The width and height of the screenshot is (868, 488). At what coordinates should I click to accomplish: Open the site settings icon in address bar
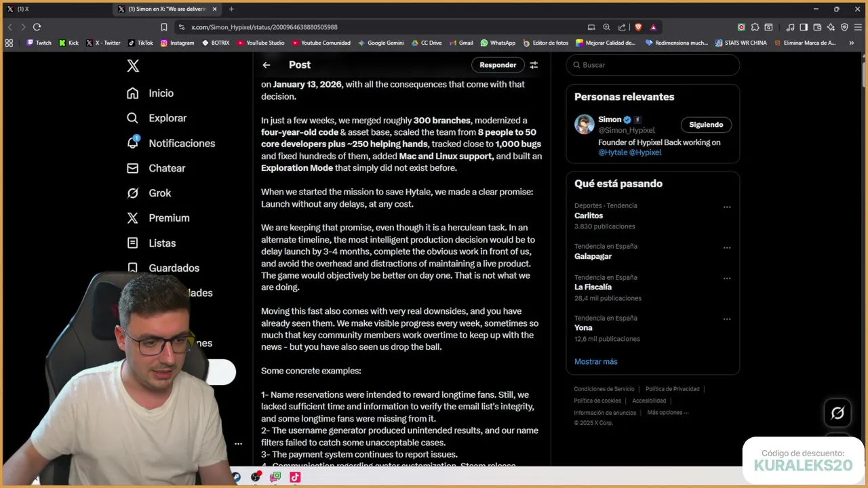181,27
